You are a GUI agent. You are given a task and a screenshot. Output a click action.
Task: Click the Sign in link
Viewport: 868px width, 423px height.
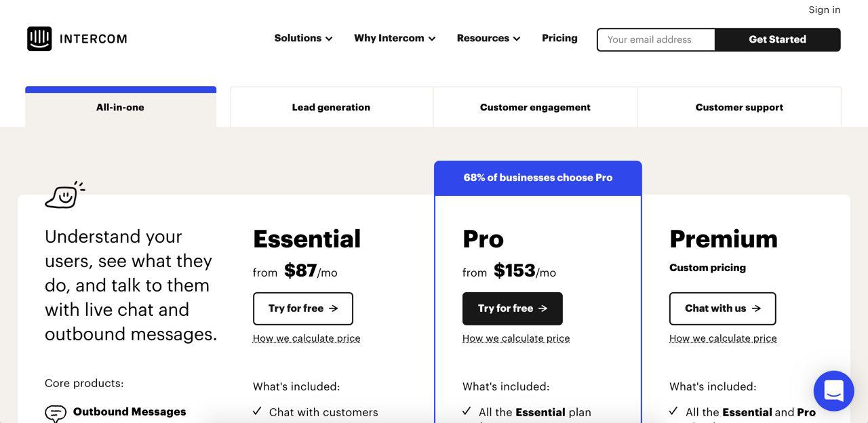(824, 9)
